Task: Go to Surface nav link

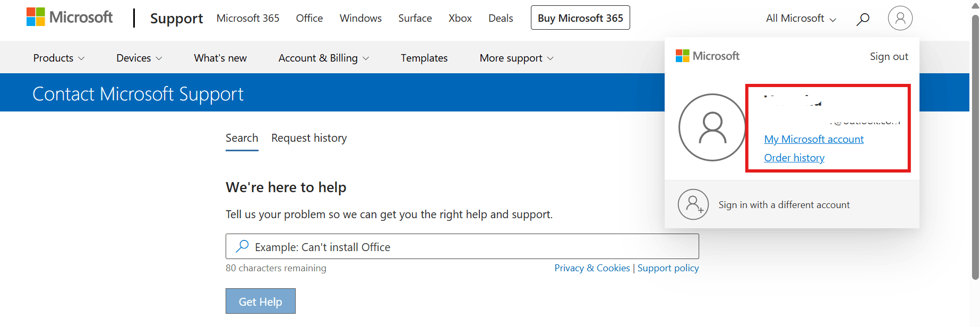Action: point(415,18)
